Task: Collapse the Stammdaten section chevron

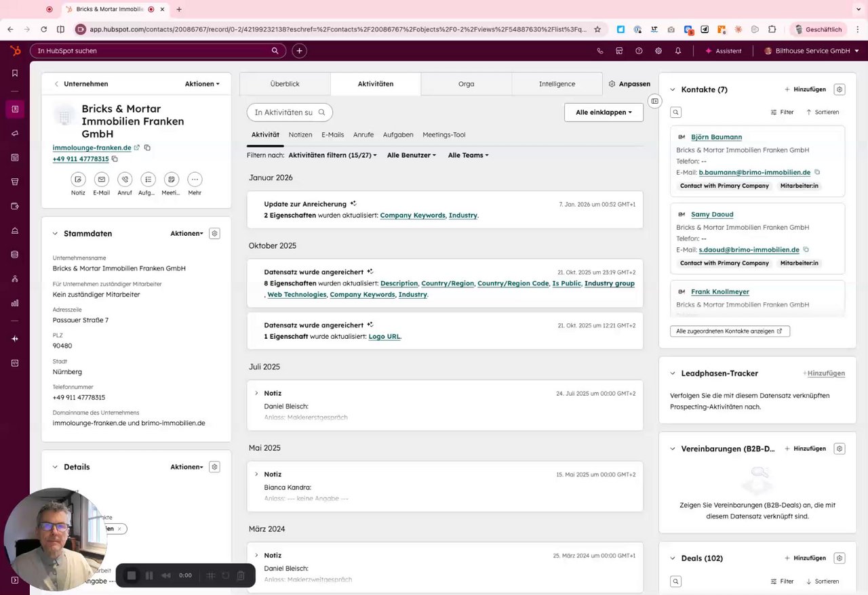Action: tap(56, 234)
